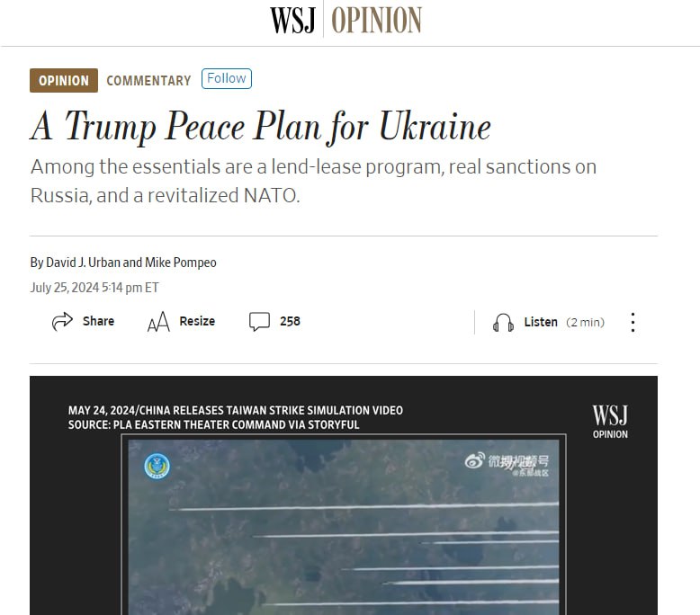
Task: Select the brown OPINION tag
Action: (64, 80)
